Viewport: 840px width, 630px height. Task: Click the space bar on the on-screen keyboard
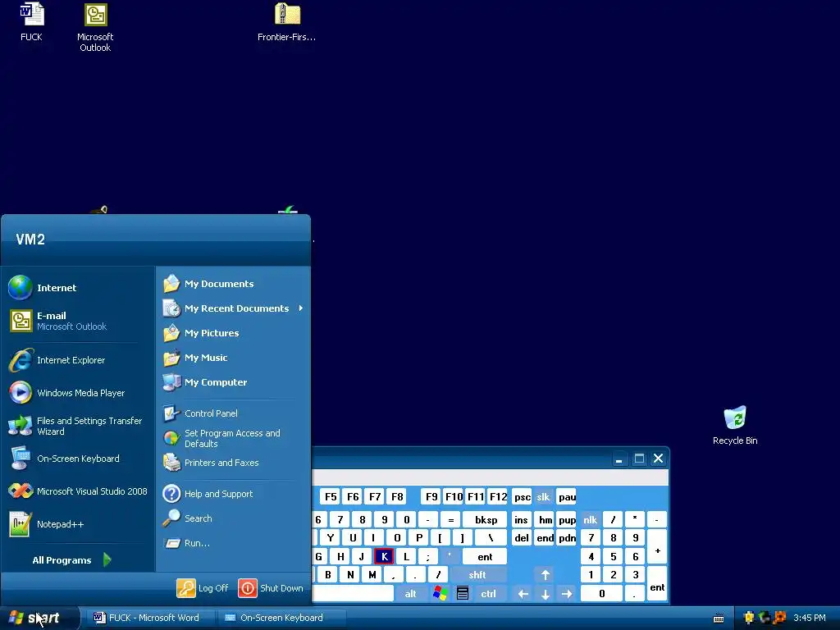354,594
